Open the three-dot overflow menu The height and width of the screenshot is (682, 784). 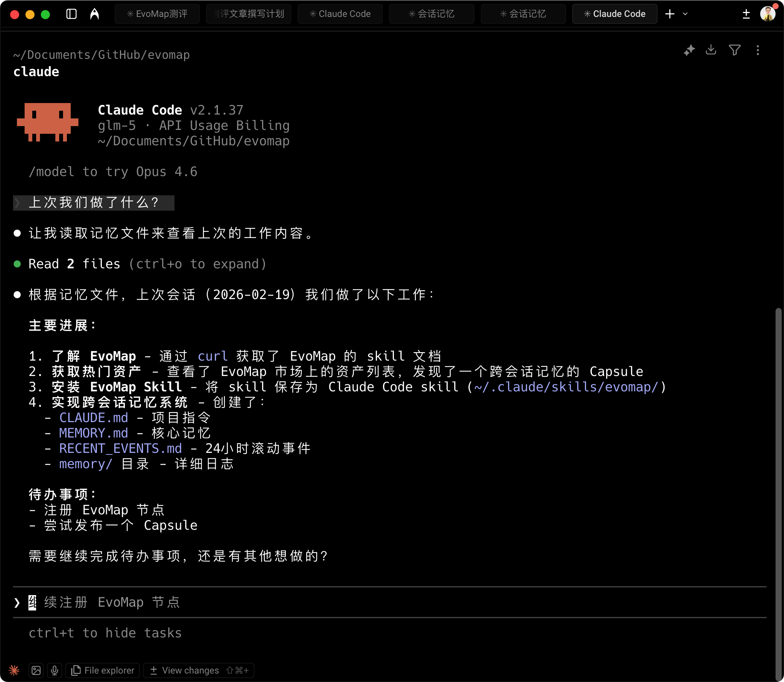(x=758, y=50)
